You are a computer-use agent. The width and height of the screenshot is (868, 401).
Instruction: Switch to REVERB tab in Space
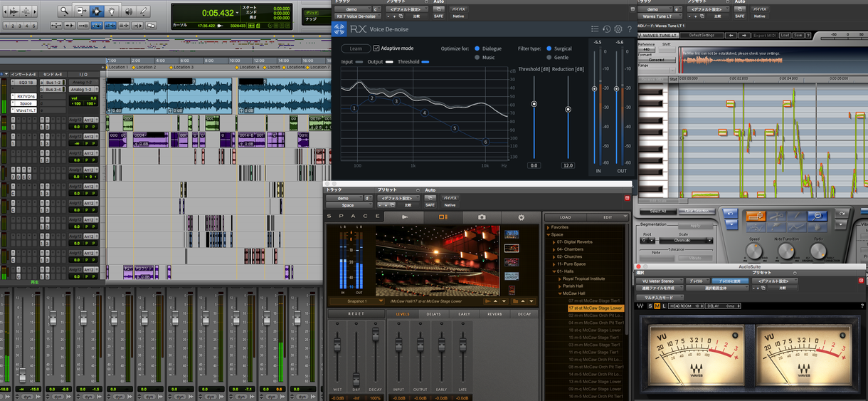494,313
